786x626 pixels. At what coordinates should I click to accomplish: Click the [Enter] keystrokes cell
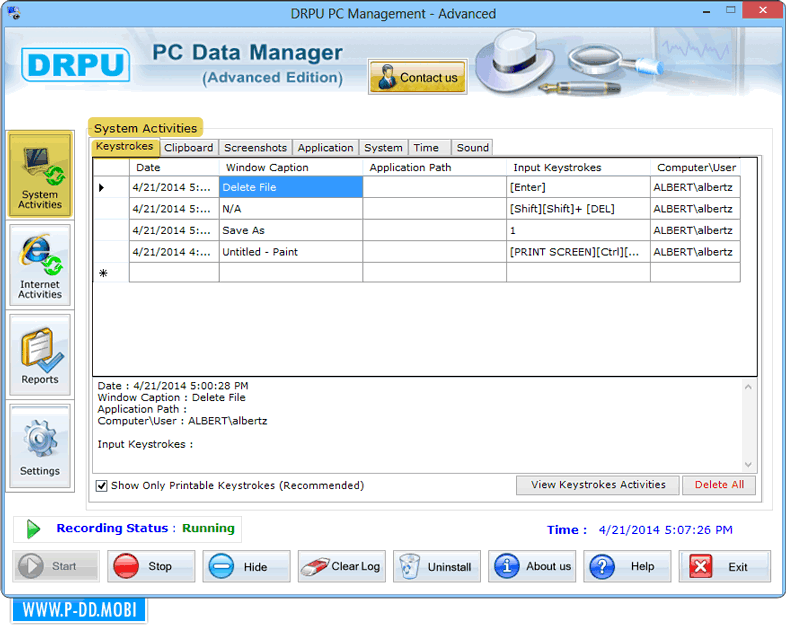point(578,187)
